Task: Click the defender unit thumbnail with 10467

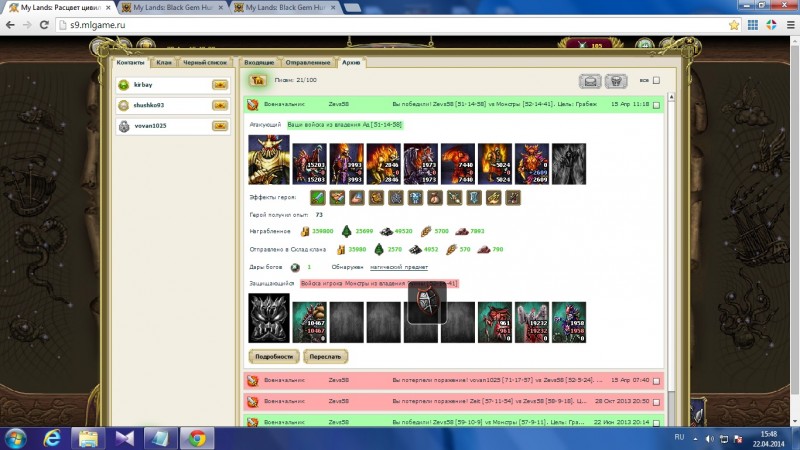Action: [x=310, y=322]
